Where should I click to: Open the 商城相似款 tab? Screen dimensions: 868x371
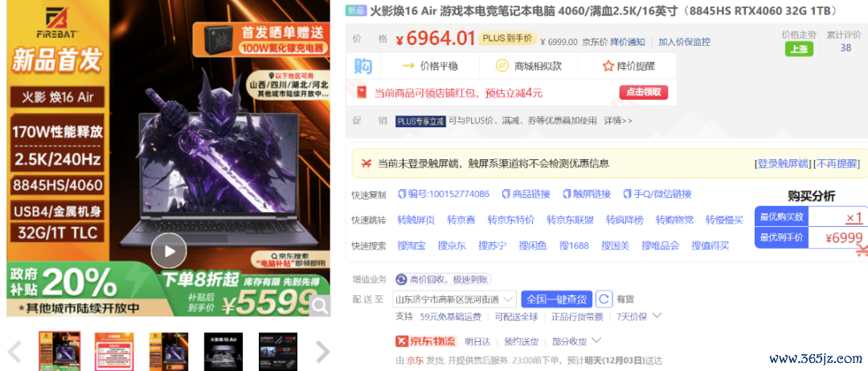tap(529, 66)
